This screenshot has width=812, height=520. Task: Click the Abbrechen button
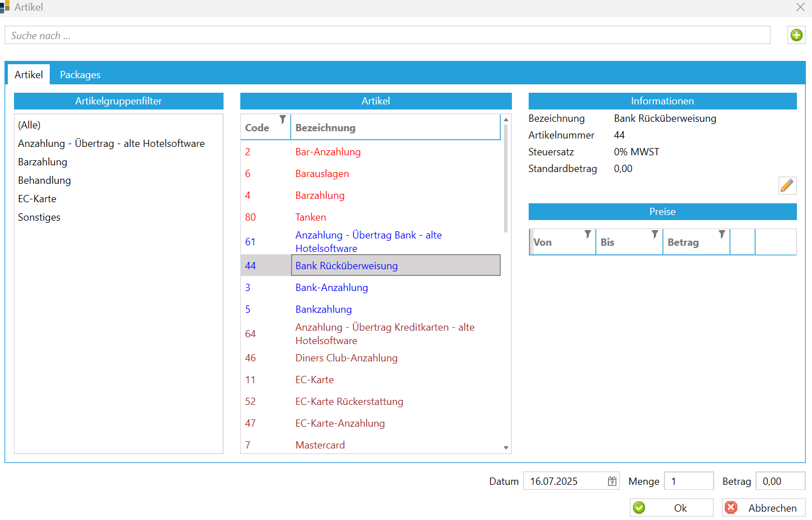point(764,508)
